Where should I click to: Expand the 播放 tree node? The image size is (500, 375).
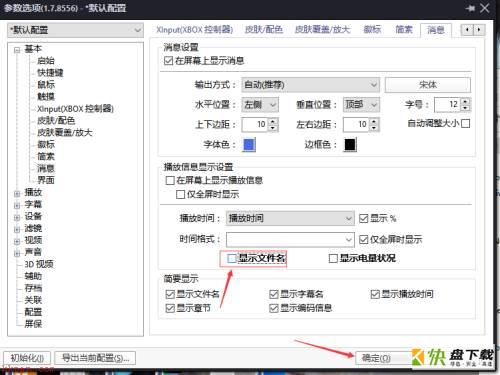click(17, 193)
